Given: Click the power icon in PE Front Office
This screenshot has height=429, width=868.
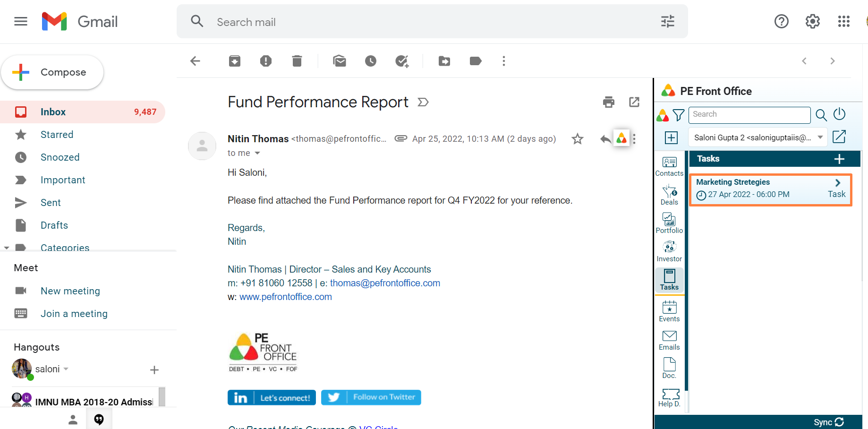Looking at the screenshot, I should click(x=839, y=114).
